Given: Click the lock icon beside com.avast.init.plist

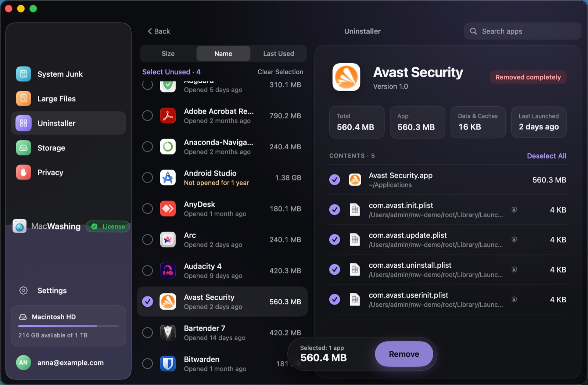Looking at the screenshot, I should [x=514, y=210].
